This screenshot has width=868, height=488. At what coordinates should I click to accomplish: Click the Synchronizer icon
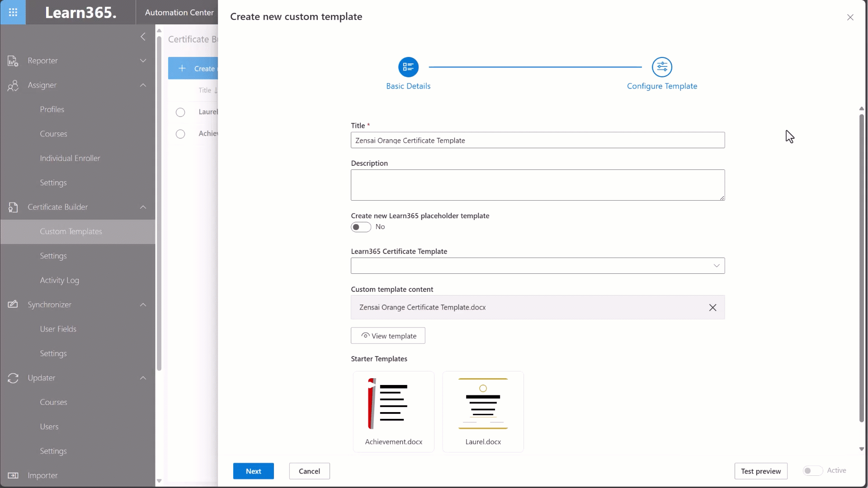coord(13,305)
